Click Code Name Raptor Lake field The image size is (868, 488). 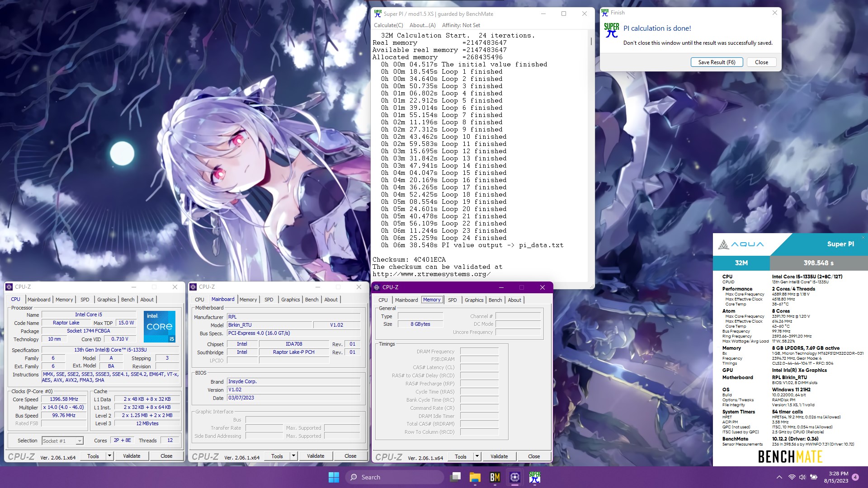[x=66, y=323]
